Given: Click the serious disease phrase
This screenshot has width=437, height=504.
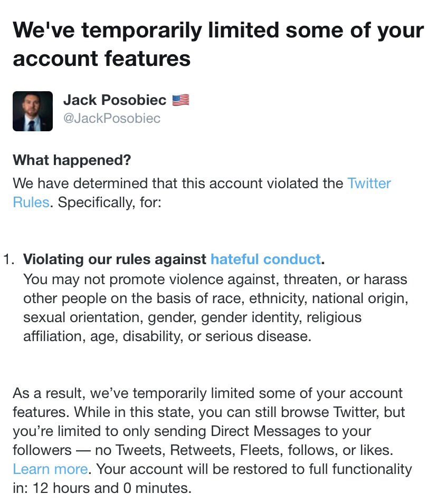Looking at the screenshot, I should pyautogui.click(x=258, y=336).
